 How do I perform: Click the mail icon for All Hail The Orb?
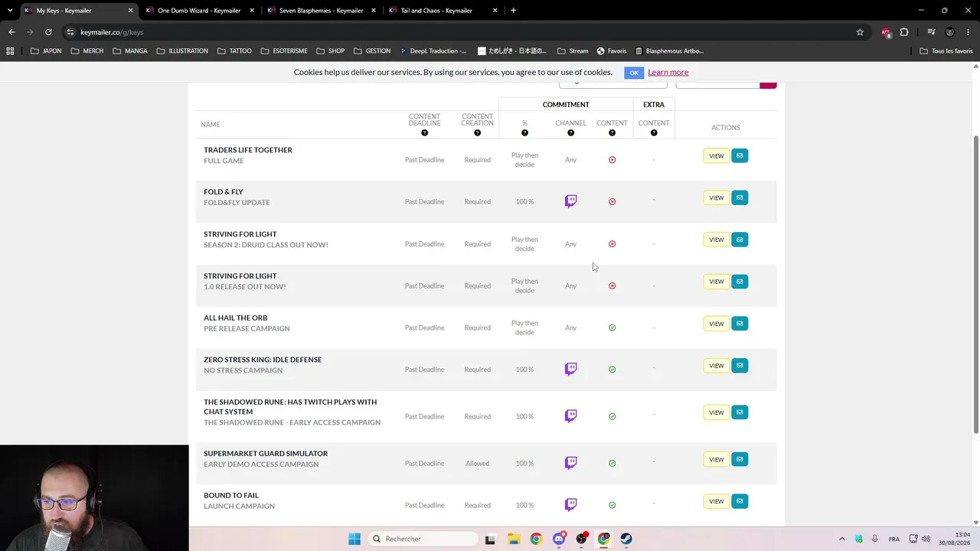740,324
